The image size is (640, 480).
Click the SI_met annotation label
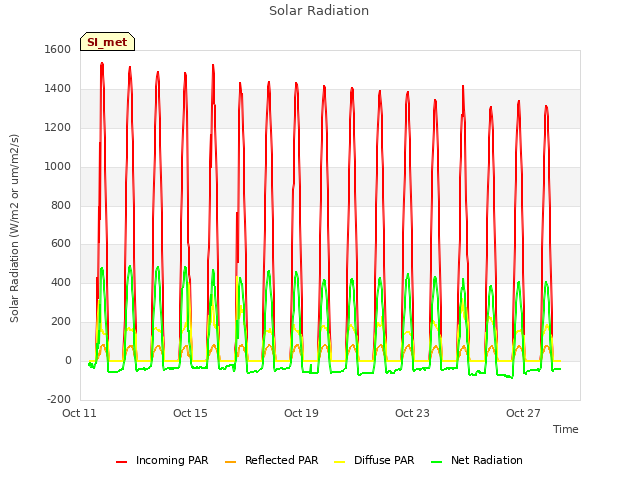[107, 42]
